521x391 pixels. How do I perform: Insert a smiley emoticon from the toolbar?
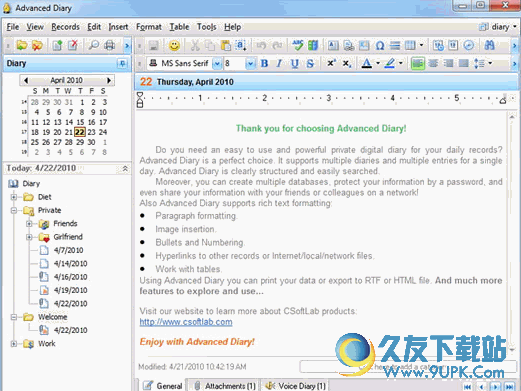click(174, 45)
